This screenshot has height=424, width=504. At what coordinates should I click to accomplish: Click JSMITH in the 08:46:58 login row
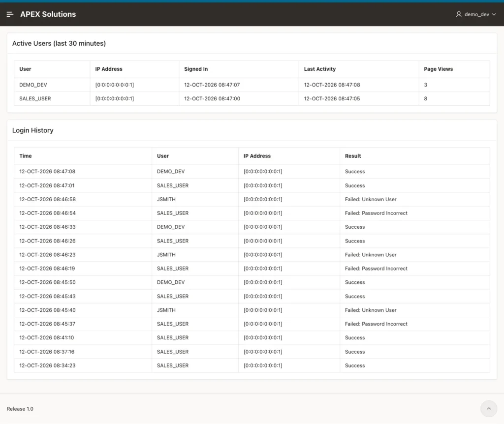[166, 200]
